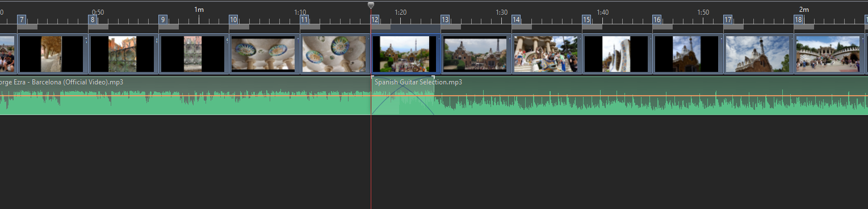Viewport: 868px width, 209px height.
Task: Select the clip following marker 13
Action: pos(476,54)
